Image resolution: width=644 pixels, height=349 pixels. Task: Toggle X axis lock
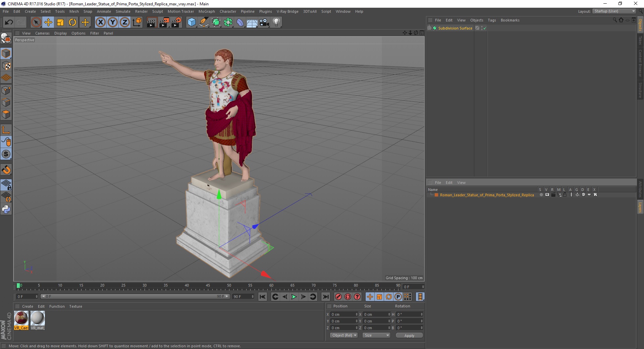point(100,22)
